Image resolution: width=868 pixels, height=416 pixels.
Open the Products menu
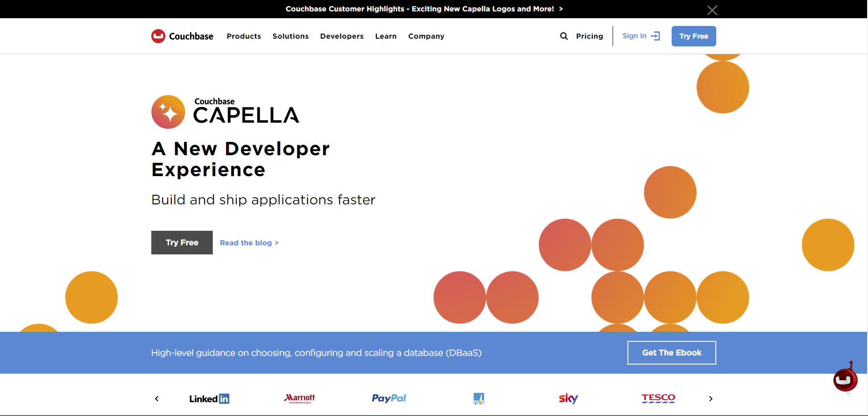(x=244, y=36)
